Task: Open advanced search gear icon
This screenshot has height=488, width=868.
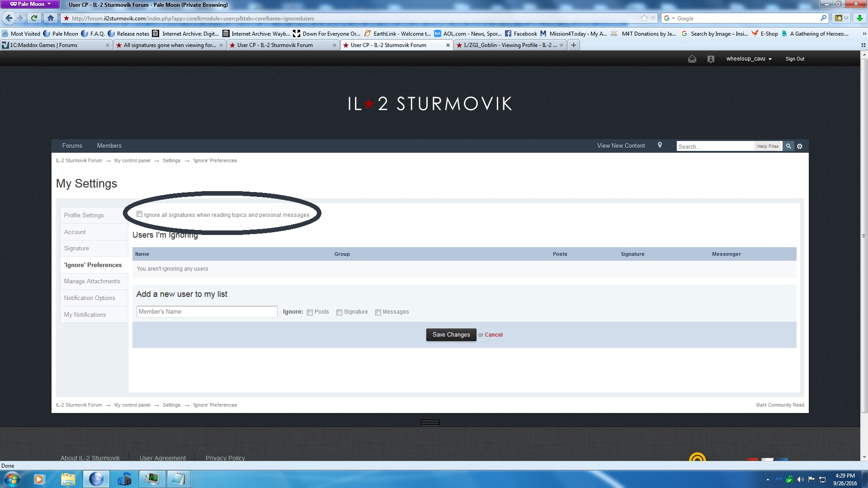Action: (x=800, y=146)
